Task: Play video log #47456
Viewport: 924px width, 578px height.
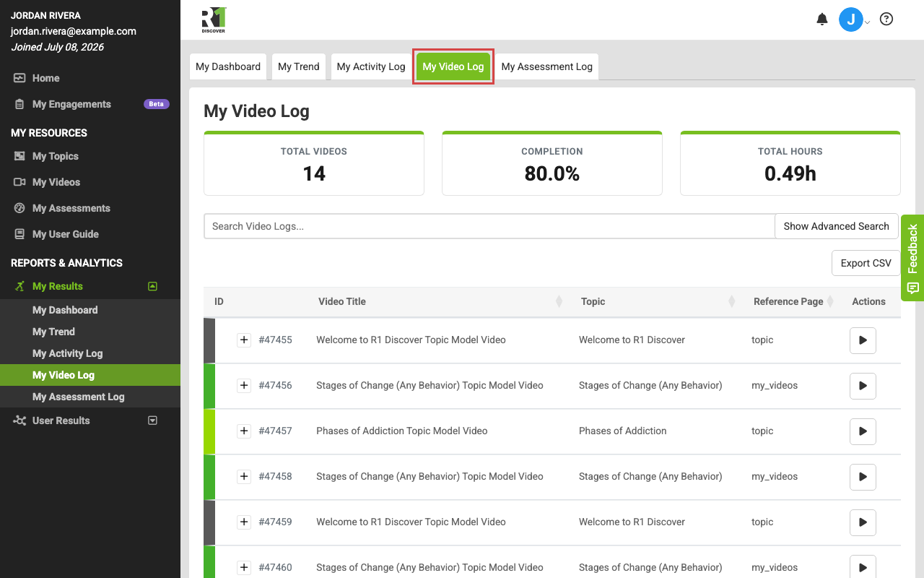Action: click(863, 386)
